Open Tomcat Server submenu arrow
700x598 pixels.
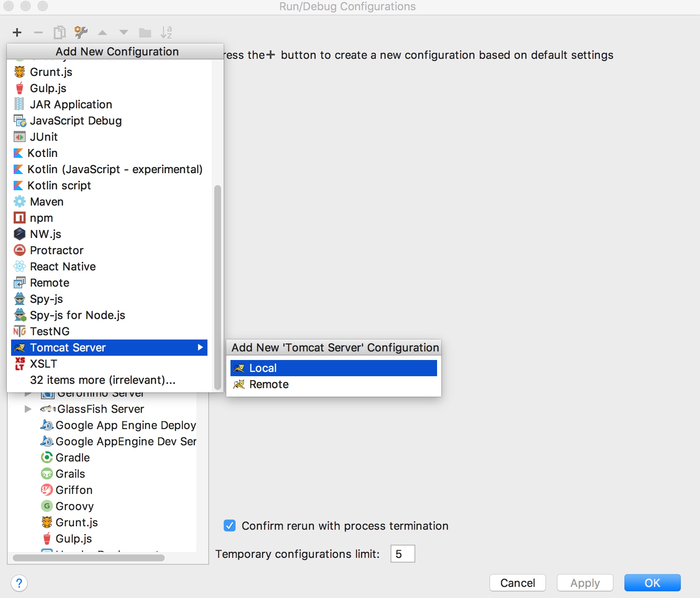coord(200,348)
